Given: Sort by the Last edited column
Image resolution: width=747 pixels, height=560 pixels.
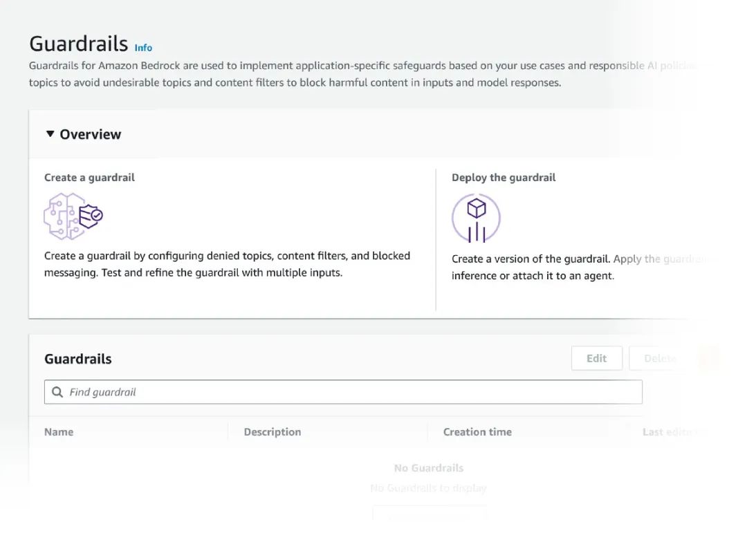Looking at the screenshot, I should click(x=672, y=432).
